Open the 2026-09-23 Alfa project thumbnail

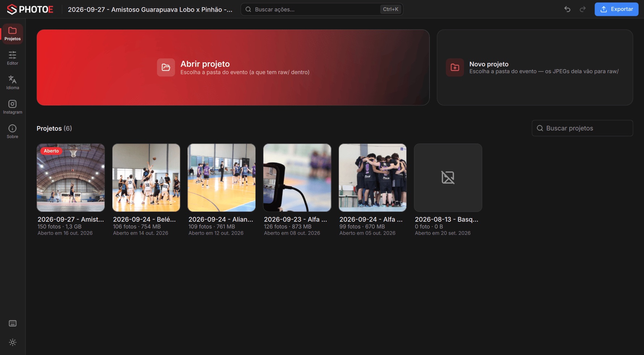(x=297, y=177)
